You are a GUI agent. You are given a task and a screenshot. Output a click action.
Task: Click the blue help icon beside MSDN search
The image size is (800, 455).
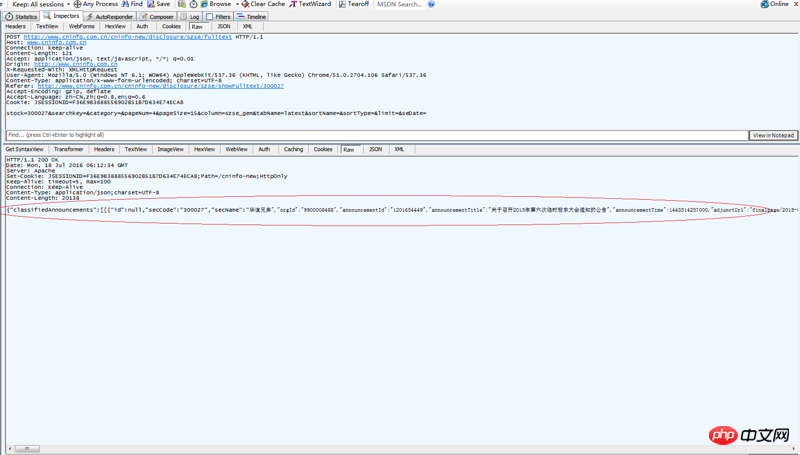pyautogui.click(x=431, y=5)
